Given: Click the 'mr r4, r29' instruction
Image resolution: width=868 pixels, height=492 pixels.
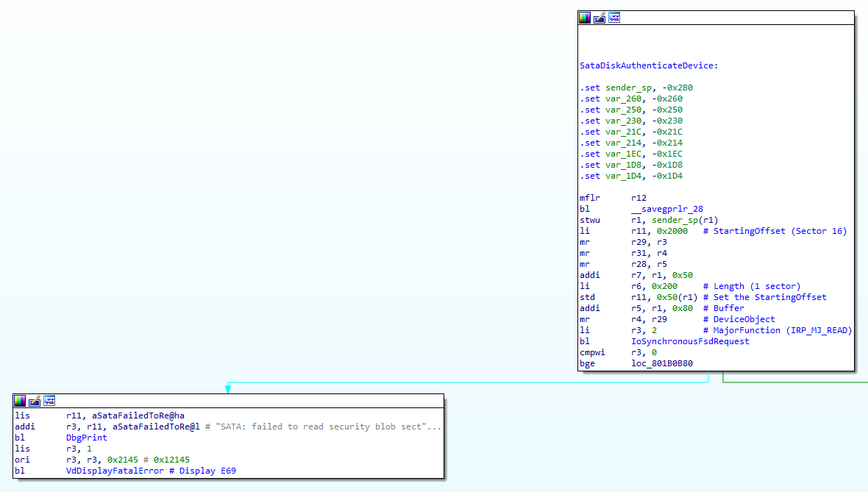Looking at the screenshot, I should 623,319.
